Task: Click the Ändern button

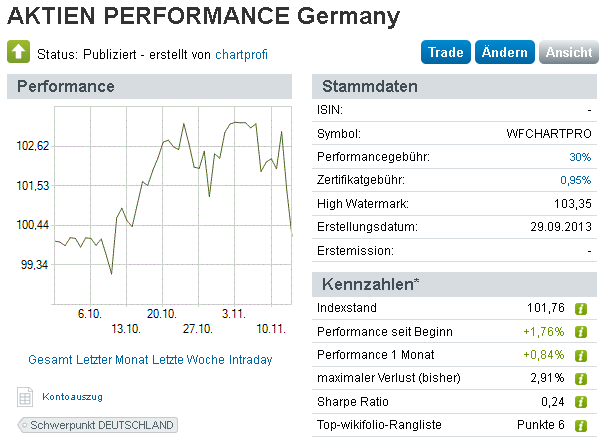Action: tap(504, 53)
